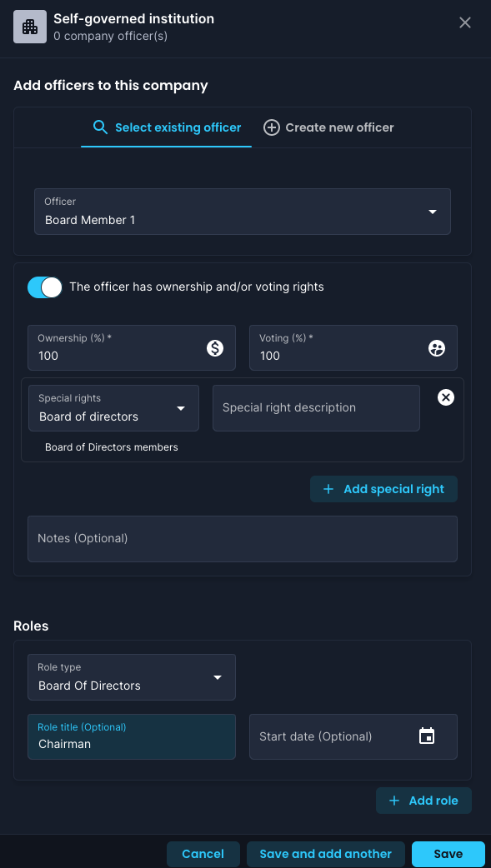Open the Special rights dropdown

click(113, 408)
